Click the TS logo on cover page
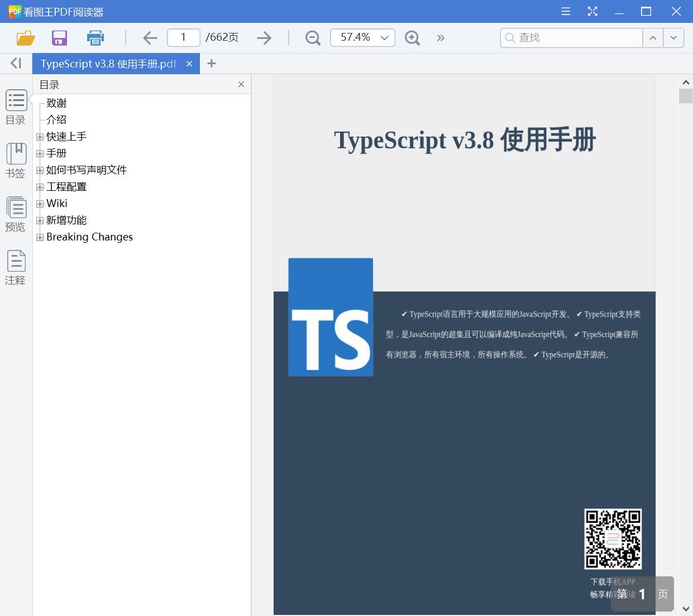Screen dimensions: 693x616 pyautogui.click(x=331, y=317)
